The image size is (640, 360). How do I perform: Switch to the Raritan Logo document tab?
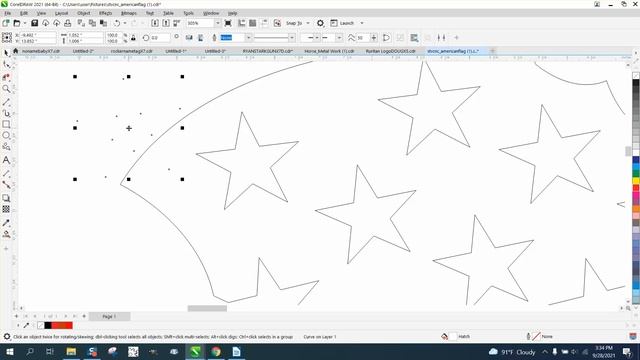[x=390, y=51]
